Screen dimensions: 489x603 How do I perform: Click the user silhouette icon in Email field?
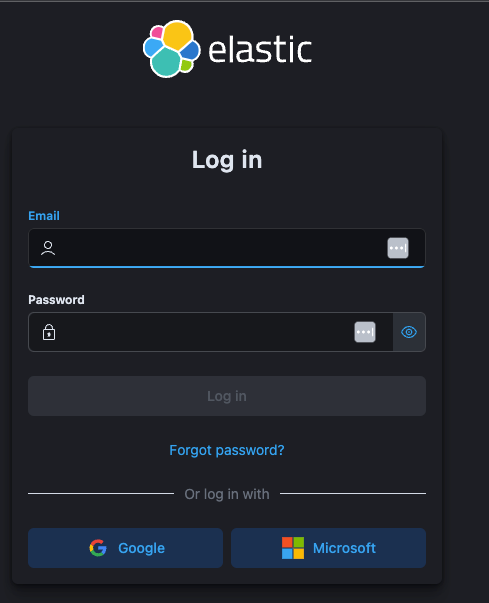[x=48, y=248]
